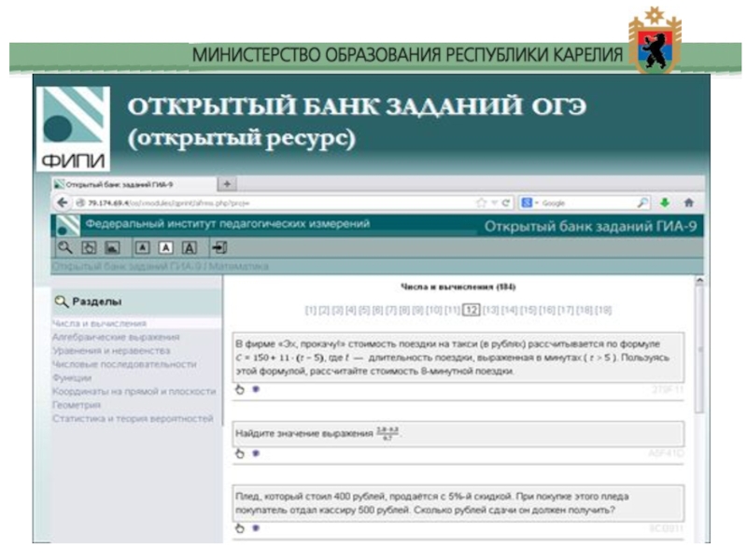Image resolution: width=747 pixels, height=560 pixels.
Task: Click the 'Числа и вычисления (184)' heading
Action: [458, 287]
